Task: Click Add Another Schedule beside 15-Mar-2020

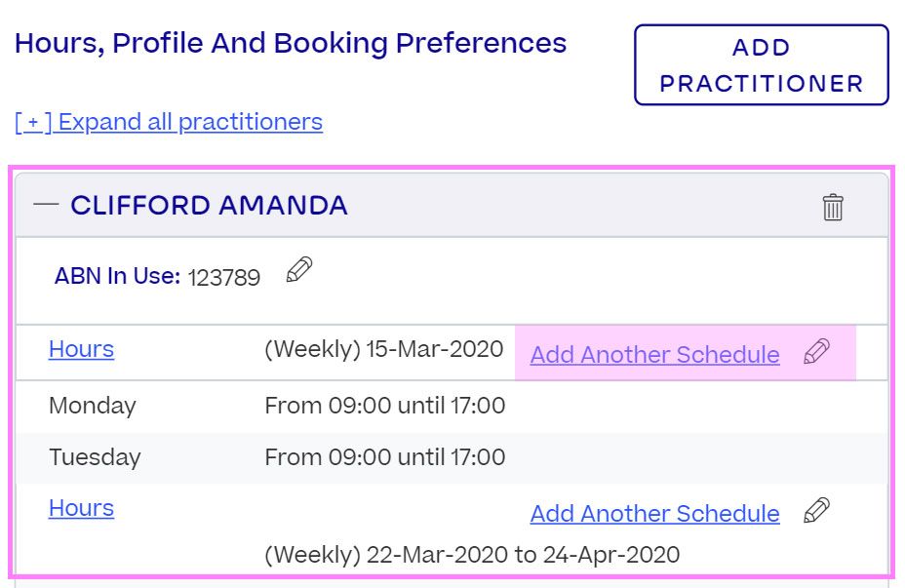Action: pos(654,354)
